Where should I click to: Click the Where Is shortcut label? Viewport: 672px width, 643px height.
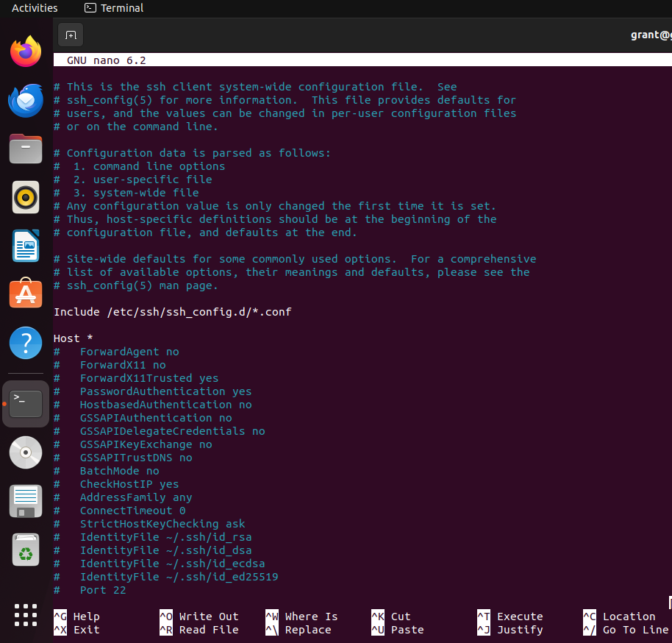tap(311, 616)
